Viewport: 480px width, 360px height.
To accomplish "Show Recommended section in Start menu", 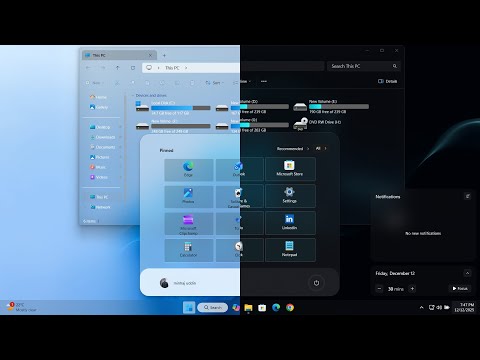I will (293, 149).
